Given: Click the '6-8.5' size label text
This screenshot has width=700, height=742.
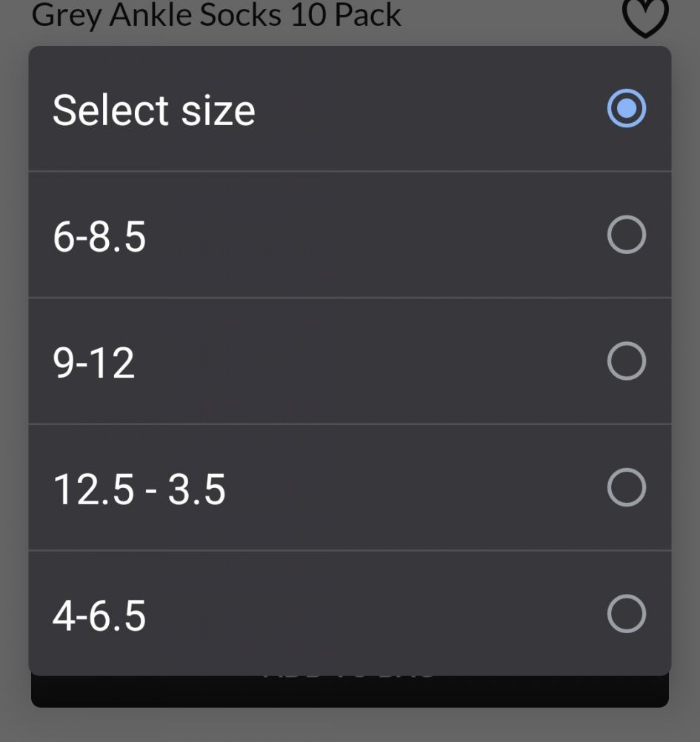Looking at the screenshot, I should click(x=99, y=237).
